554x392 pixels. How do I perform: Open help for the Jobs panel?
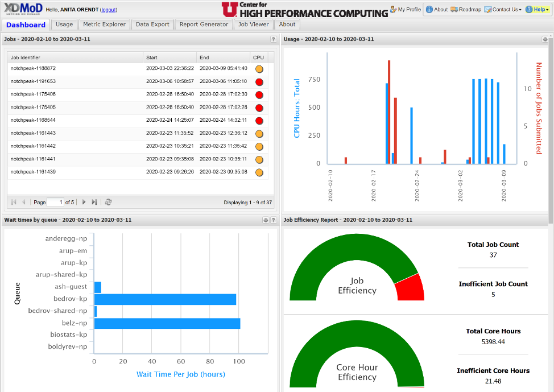coord(273,39)
